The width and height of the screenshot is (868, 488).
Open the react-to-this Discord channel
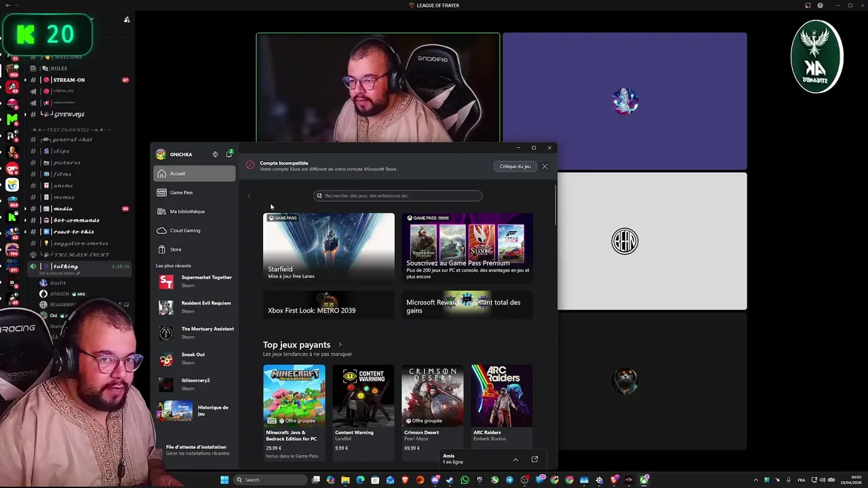pos(80,232)
